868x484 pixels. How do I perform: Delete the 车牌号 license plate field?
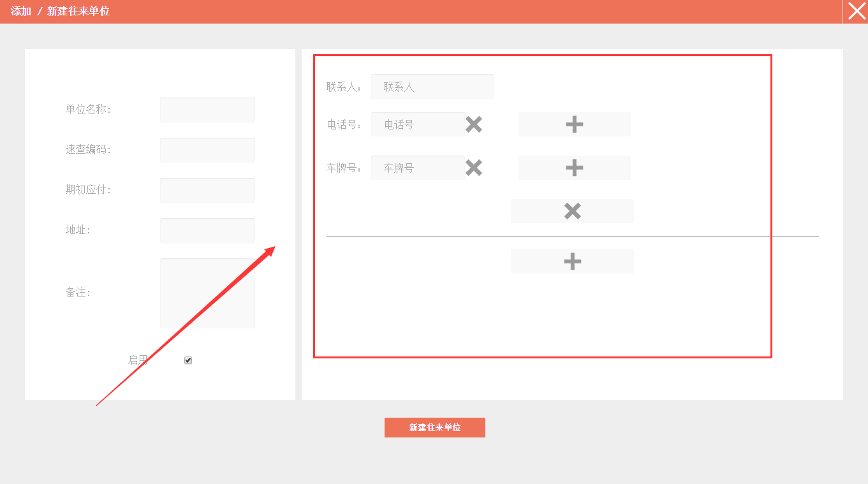[x=473, y=168]
